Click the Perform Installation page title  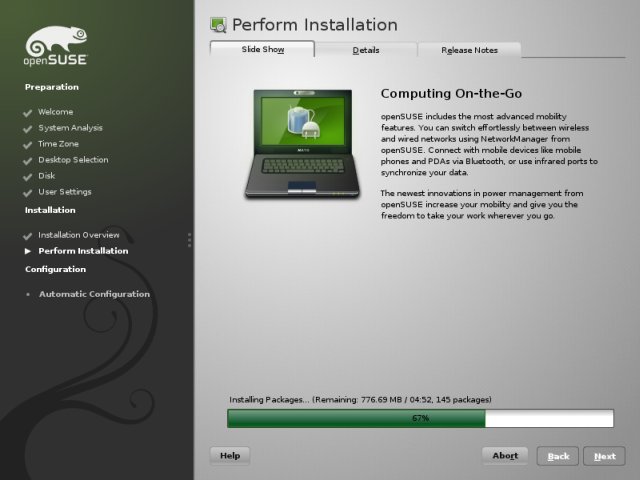(x=315, y=25)
